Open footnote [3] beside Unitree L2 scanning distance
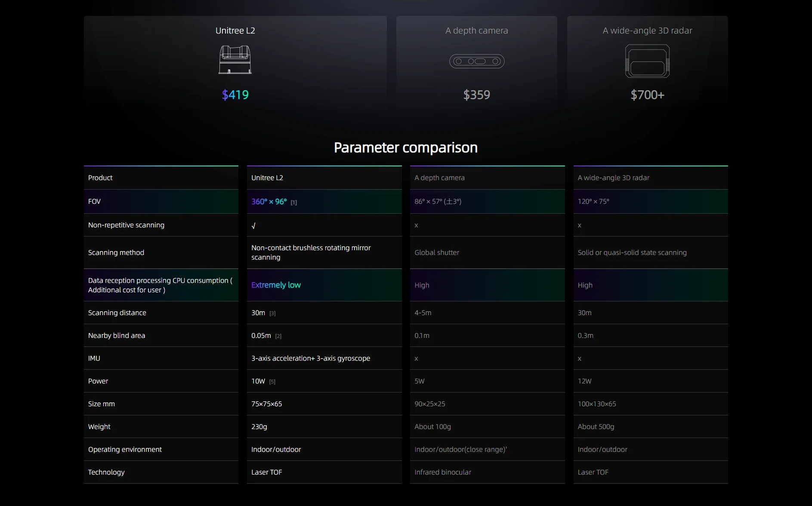The width and height of the screenshot is (812, 506). point(272,313)
